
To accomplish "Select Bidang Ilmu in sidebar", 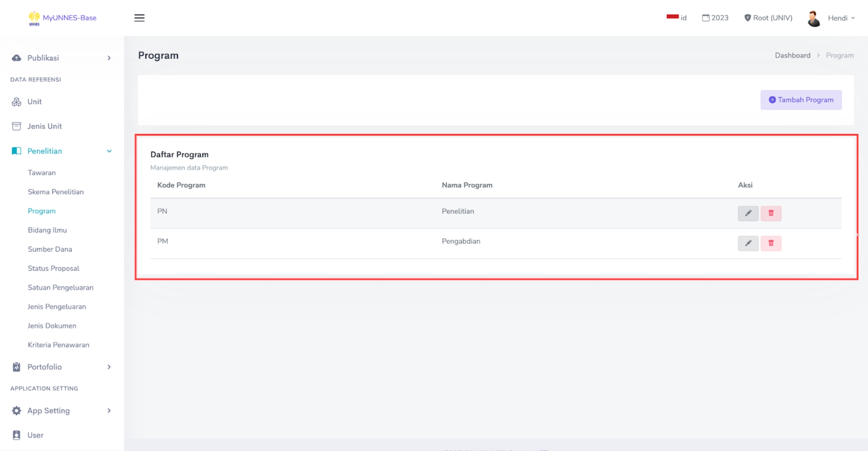I will click(47, 230).
